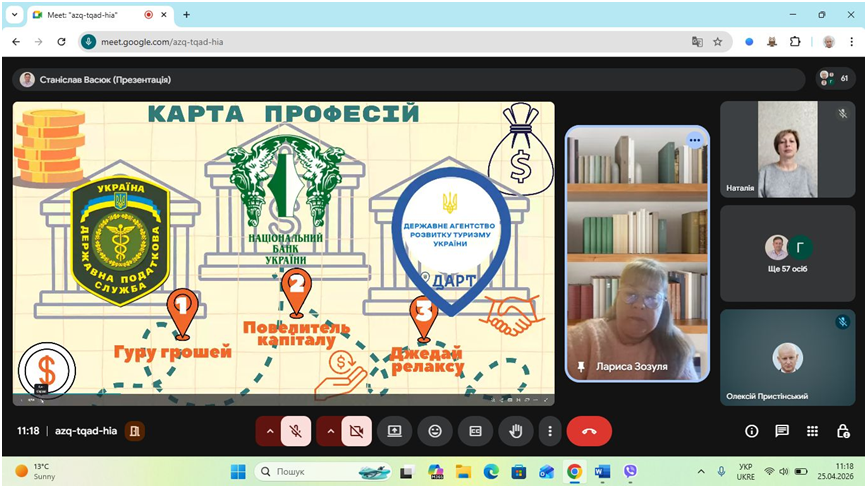Leave call with red hang-up button
The image size is (867, 488).
pyautogui.click(x=589, y=431)
